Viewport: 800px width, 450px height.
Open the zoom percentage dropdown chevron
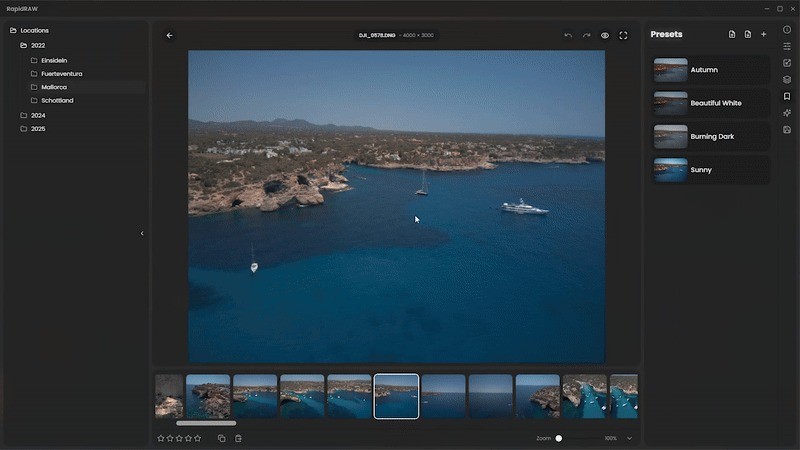629,438
